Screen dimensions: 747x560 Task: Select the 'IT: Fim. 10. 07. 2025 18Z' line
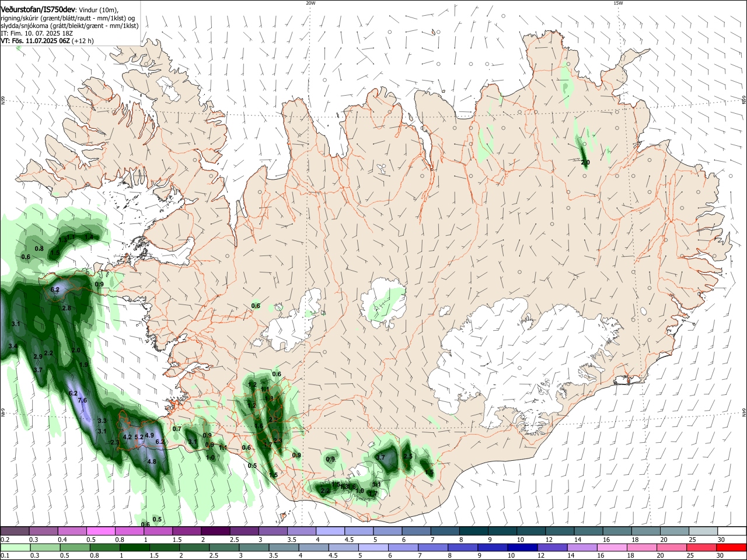[x=37, y=33]
